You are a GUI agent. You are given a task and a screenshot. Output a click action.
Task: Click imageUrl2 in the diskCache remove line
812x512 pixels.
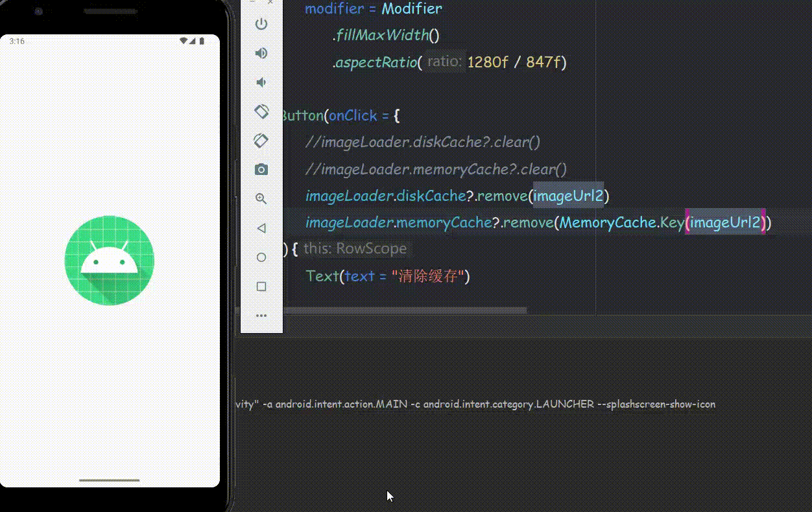[x=568, y=196]
